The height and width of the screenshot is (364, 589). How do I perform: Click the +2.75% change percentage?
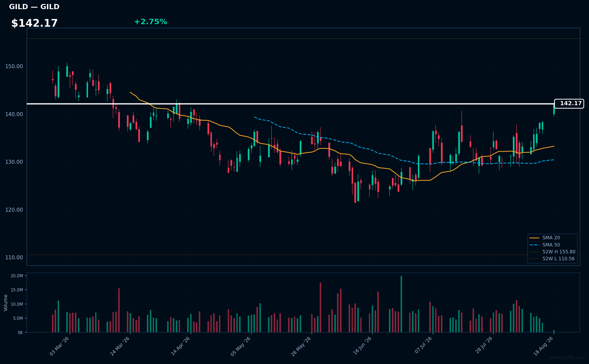coord(151,22)
